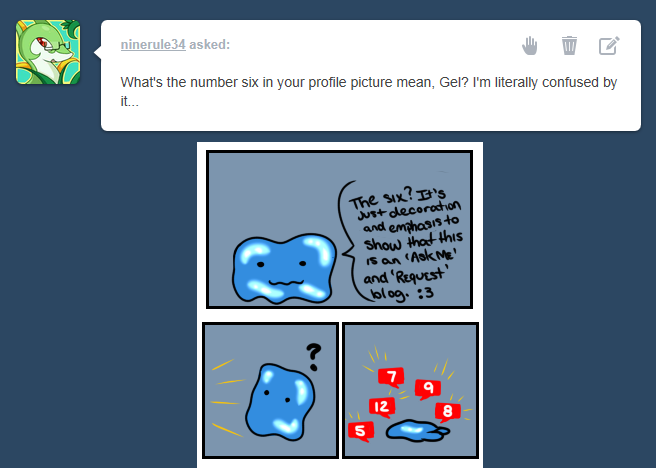Click the red number 9 notification bubble
Viewport: 656px width, 468px height.
(x=428, y=389)
